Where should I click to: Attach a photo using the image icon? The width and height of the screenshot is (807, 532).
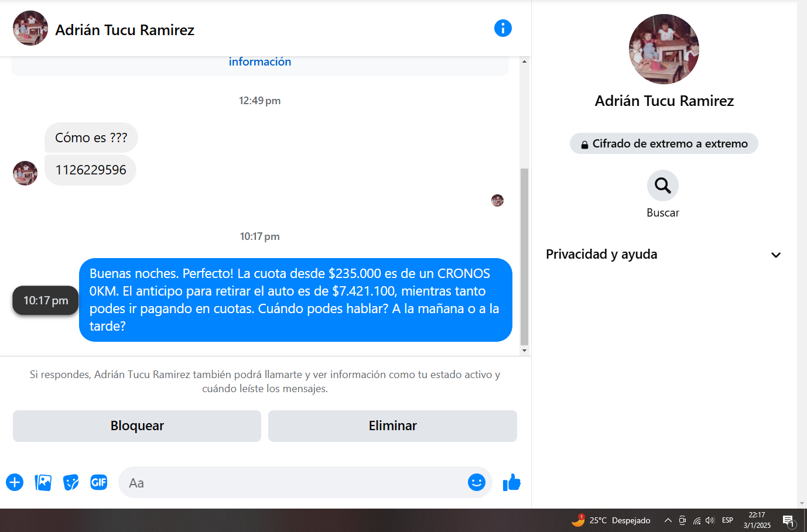click(x=43, y=482)
